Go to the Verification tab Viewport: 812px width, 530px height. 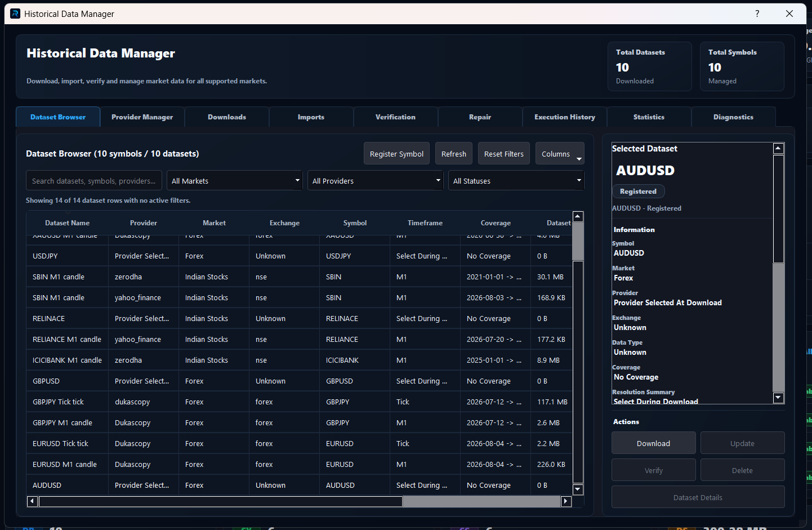396,117
